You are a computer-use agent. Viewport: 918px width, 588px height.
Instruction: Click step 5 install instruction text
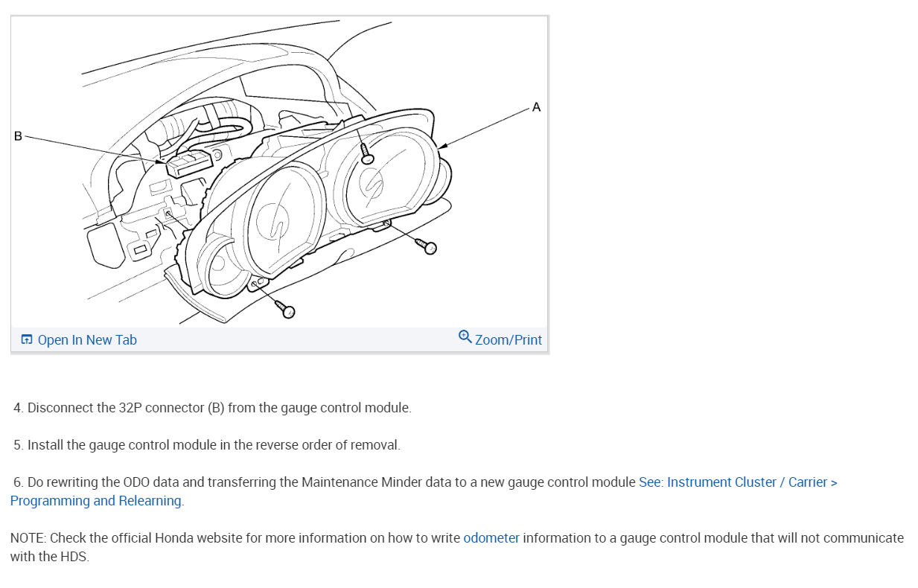pos(207,445)
